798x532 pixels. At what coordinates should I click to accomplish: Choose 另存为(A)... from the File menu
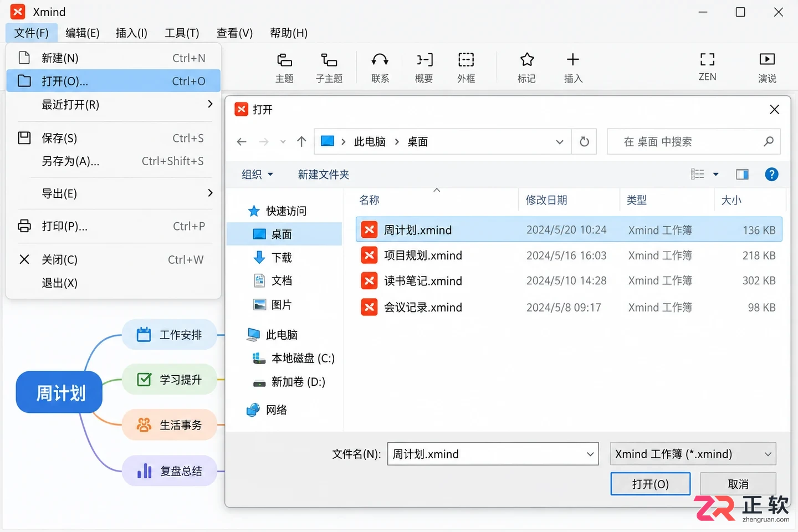pyautogui.click(x=113, y=161)
